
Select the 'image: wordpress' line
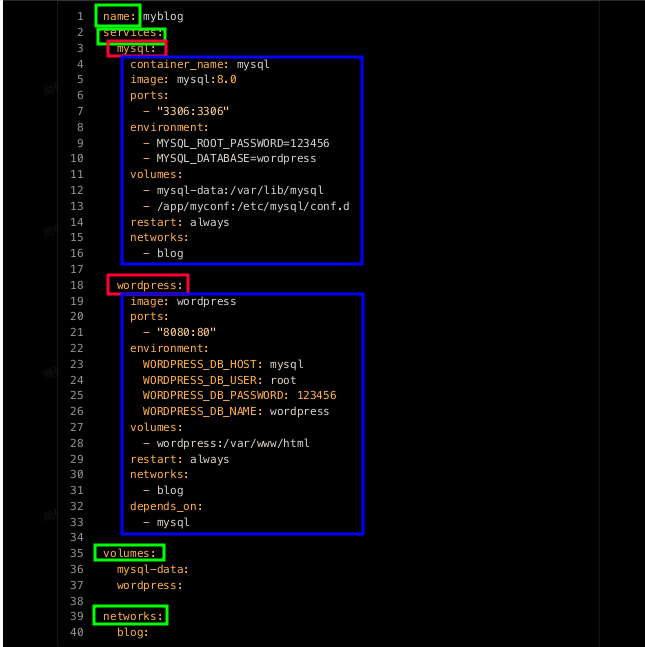183,301
